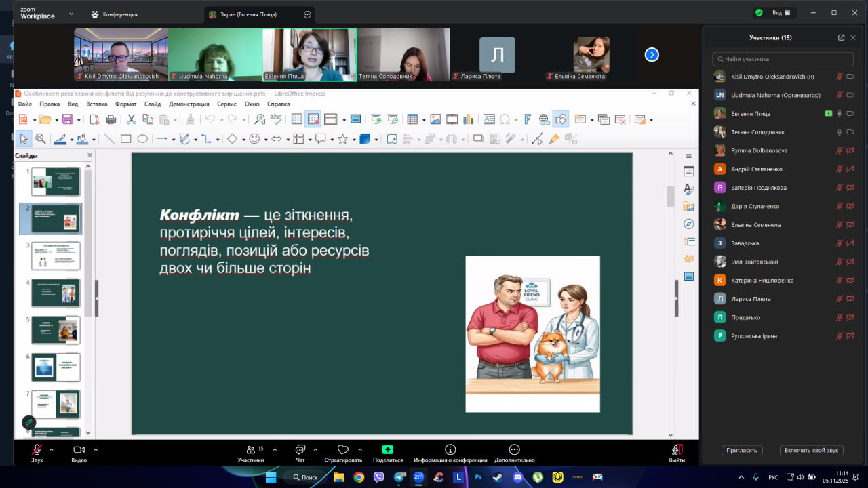This screenshot has width=868, height=488.
Task: Click the green annotation pencil icon
Action: [28, 423]
